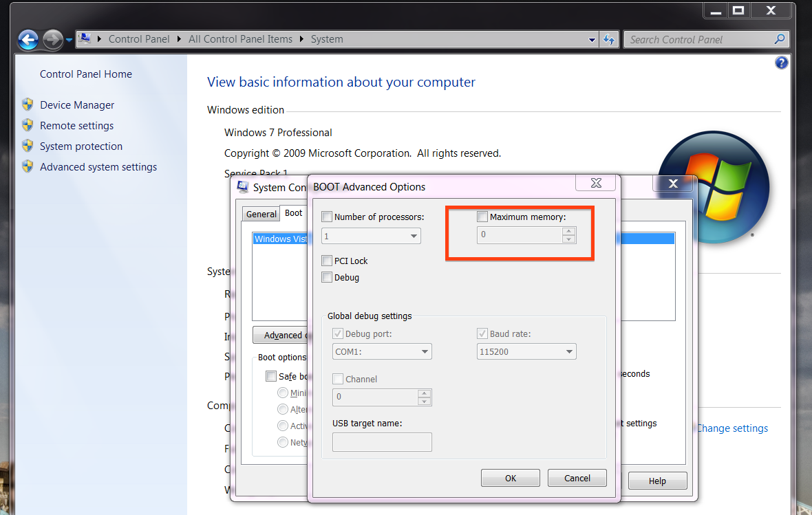This screenshot has height=515, width=812.
Task: Select the Minimal radio button
Action: coord(283,393)
